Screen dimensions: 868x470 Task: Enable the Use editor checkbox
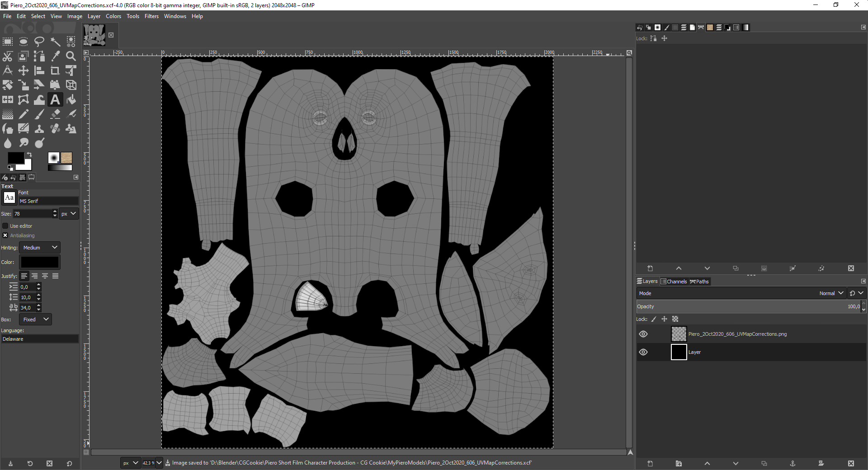click(5, 226)
